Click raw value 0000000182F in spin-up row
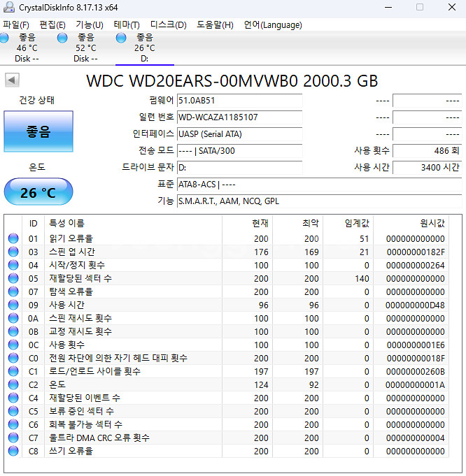This screenshot has height=476, width=466. (416, 252)
